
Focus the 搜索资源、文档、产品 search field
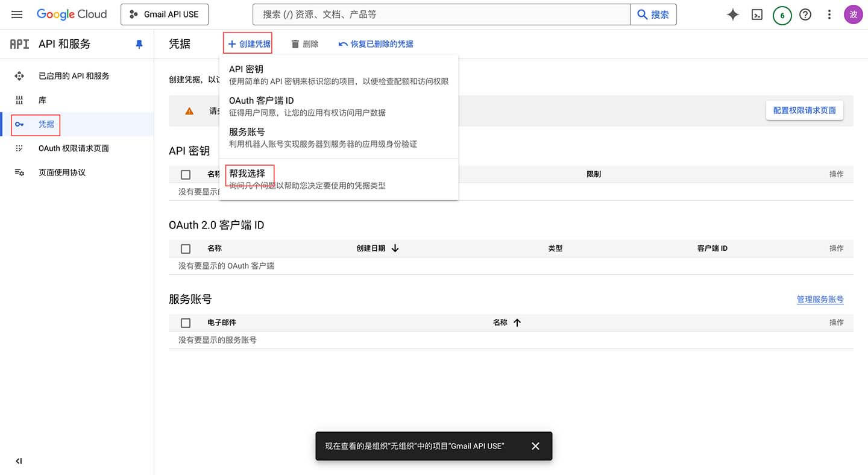[441, 14]
